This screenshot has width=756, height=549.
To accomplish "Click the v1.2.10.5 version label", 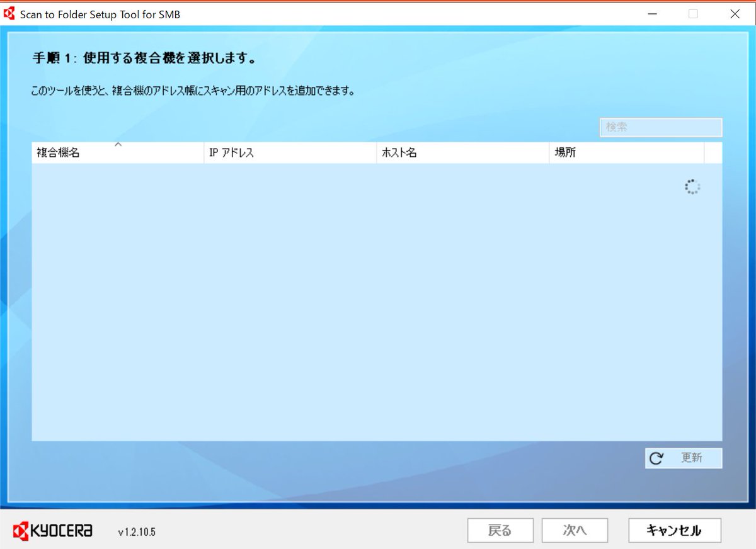I will coord(137,532).
